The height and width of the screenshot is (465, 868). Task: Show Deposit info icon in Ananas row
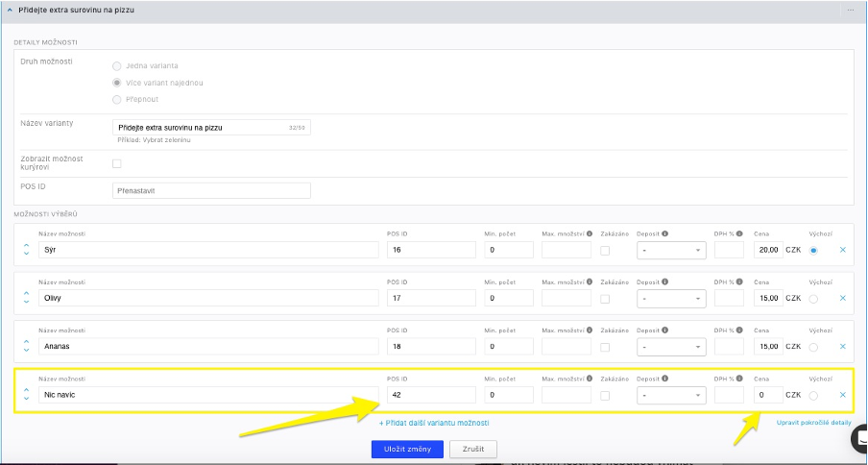664,330
